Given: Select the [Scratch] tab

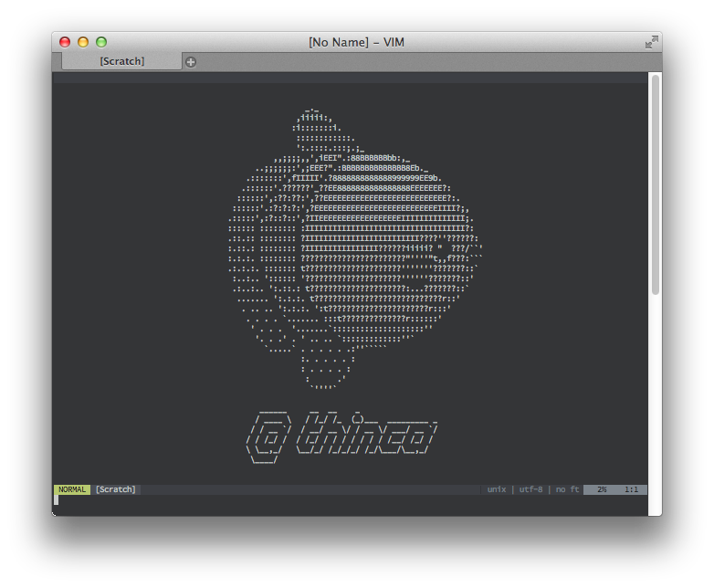Looking at the screenshot, I should pos(121,61).
